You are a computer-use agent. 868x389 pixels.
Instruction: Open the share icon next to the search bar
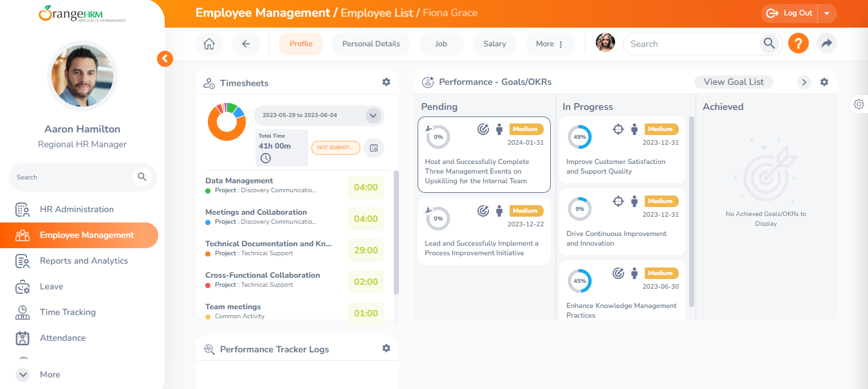(x=827, y=43)
